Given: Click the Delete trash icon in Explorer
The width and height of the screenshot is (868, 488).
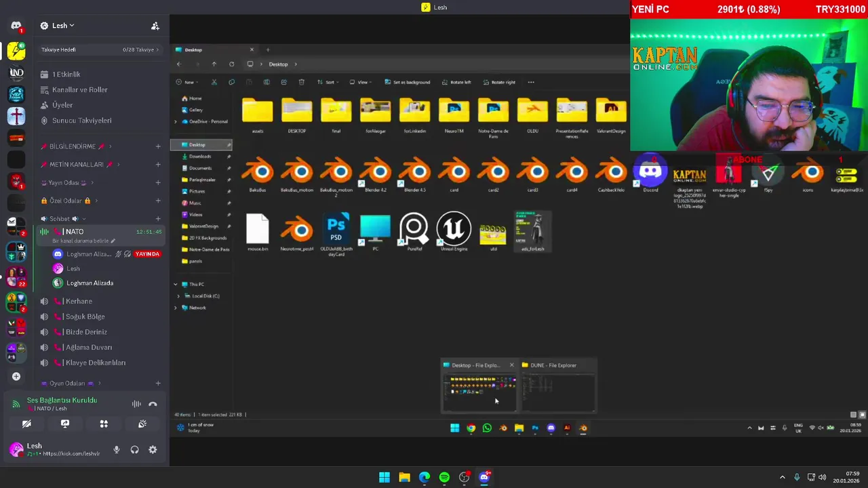Looking at the screenshot, I should [301, 82].
